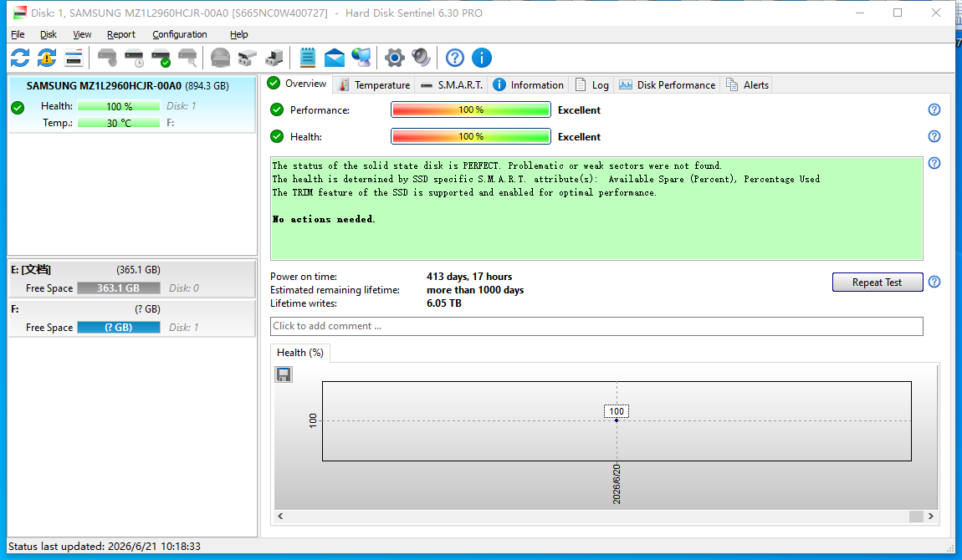Switch to the Information tab
Screen dimensions: 962x560
528,85
